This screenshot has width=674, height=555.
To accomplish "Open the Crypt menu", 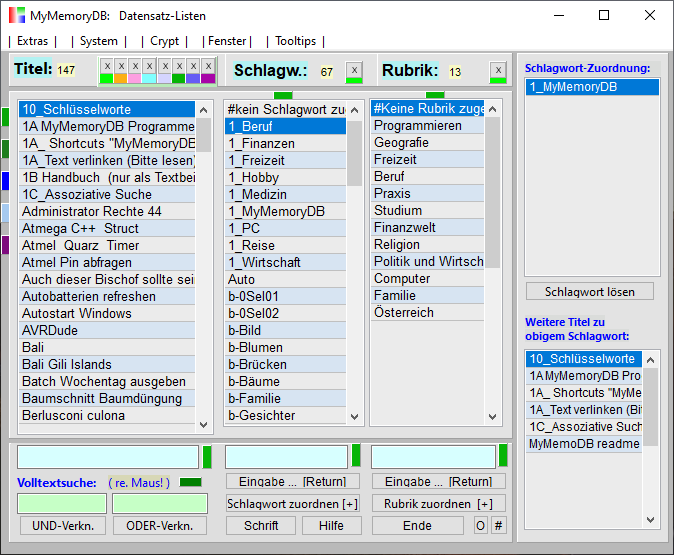I will coord(164,41).
